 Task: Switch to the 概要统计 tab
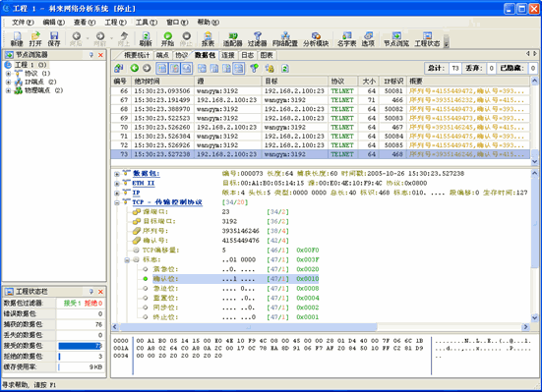click(137, 55)
